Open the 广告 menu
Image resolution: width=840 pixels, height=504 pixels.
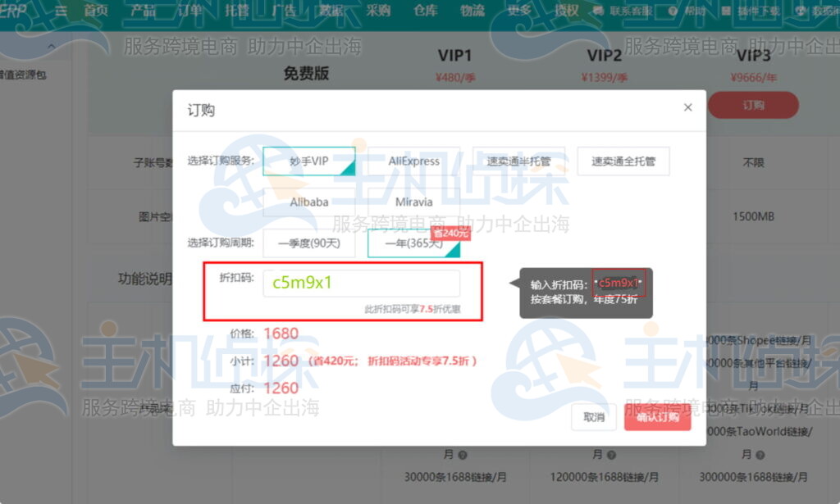point(284,10)
